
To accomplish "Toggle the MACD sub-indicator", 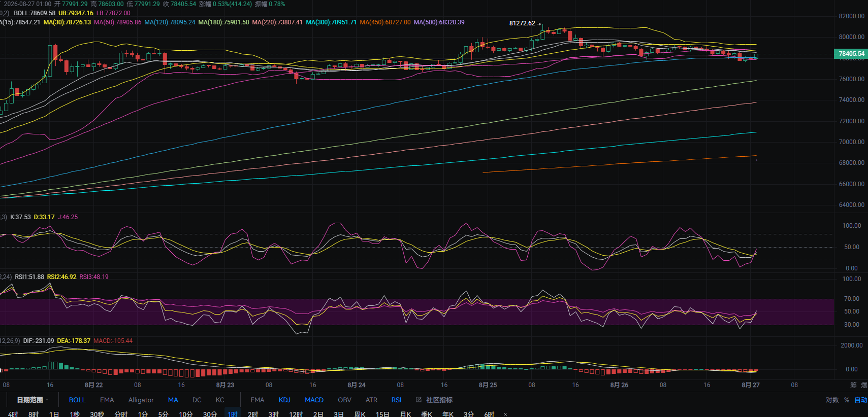I will (314, 400).
